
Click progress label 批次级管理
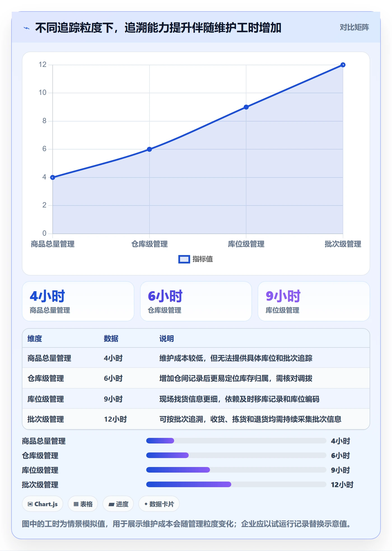tap(40, 485)
